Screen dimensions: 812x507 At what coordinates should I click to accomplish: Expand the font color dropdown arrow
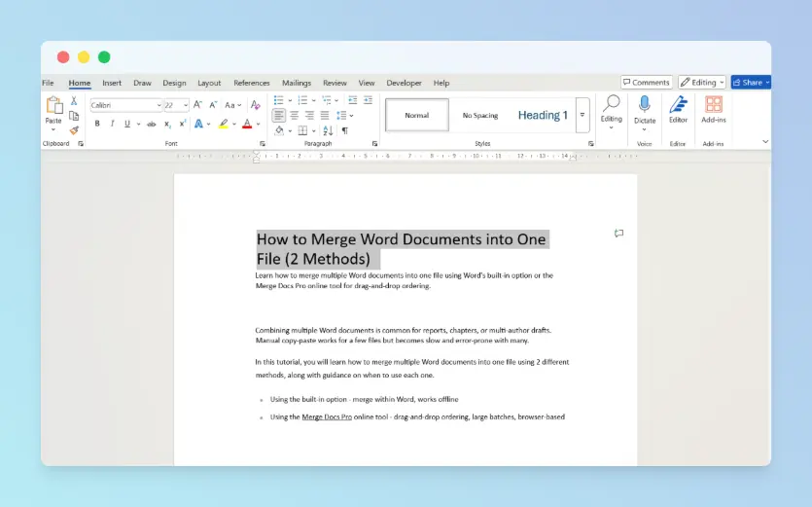pyautogui.click(x=258, y=125)
